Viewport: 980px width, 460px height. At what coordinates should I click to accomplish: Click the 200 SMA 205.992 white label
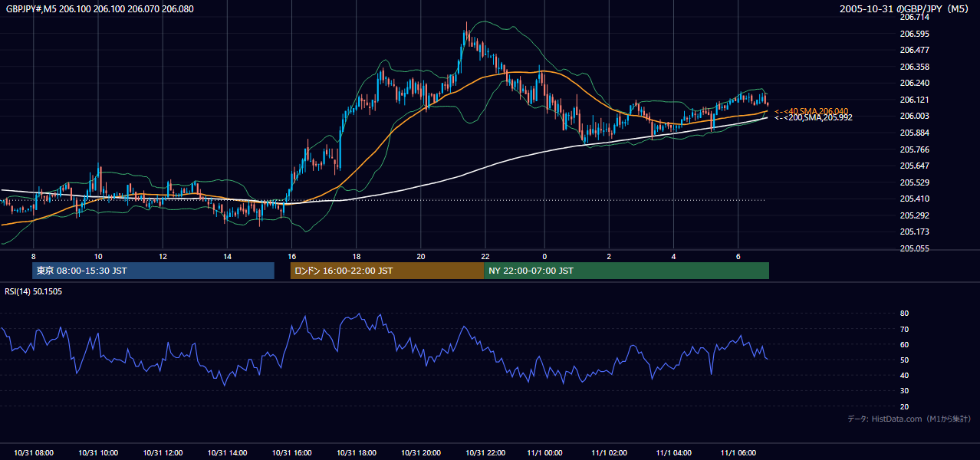813,117
